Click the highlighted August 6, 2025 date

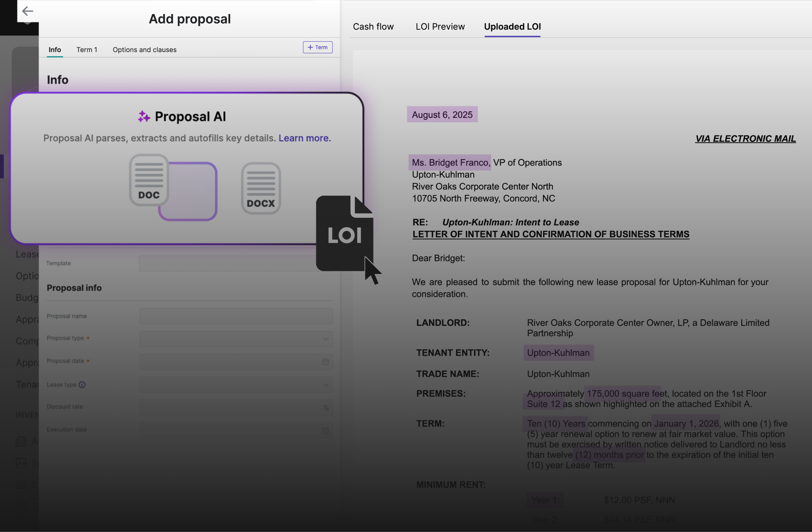click(x=442, y=115)
